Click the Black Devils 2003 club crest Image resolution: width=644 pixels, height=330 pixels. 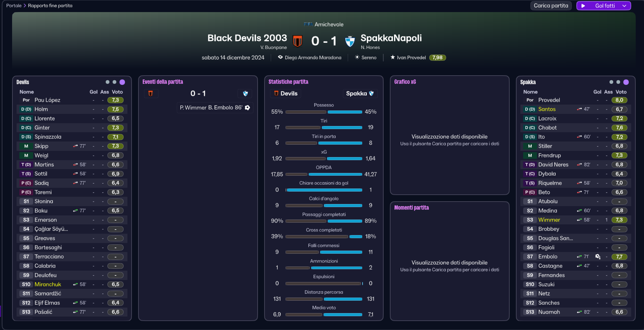coord(297,41)
